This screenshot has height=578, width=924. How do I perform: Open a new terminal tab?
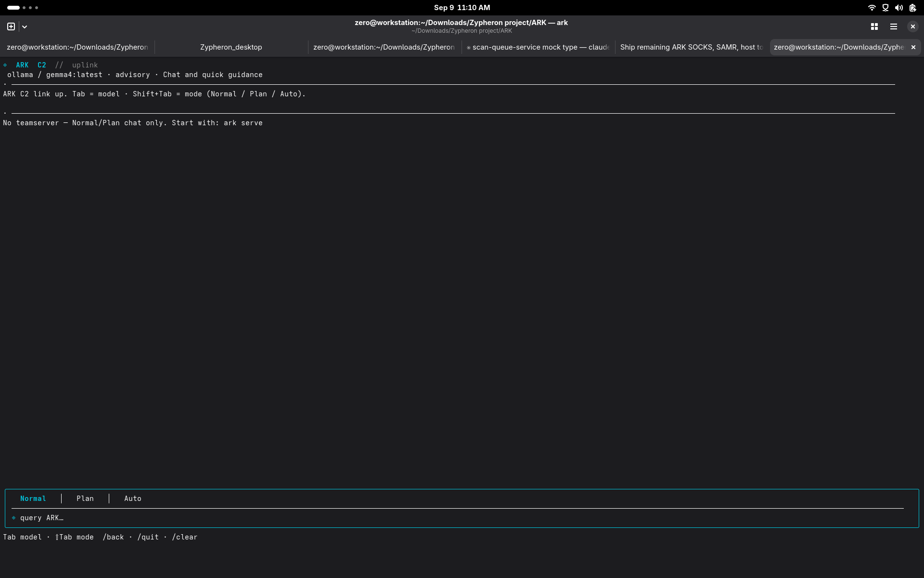pyautogui.click(x=11, y=26)
